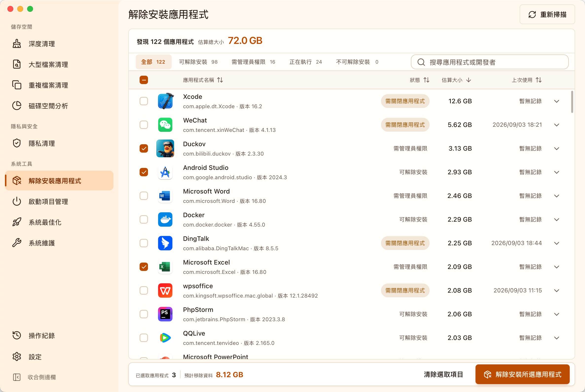Screen dimensions: 585x392
Task: Click the collapse sidebar (收合側邊欄) icon
Action: (17, 377)
